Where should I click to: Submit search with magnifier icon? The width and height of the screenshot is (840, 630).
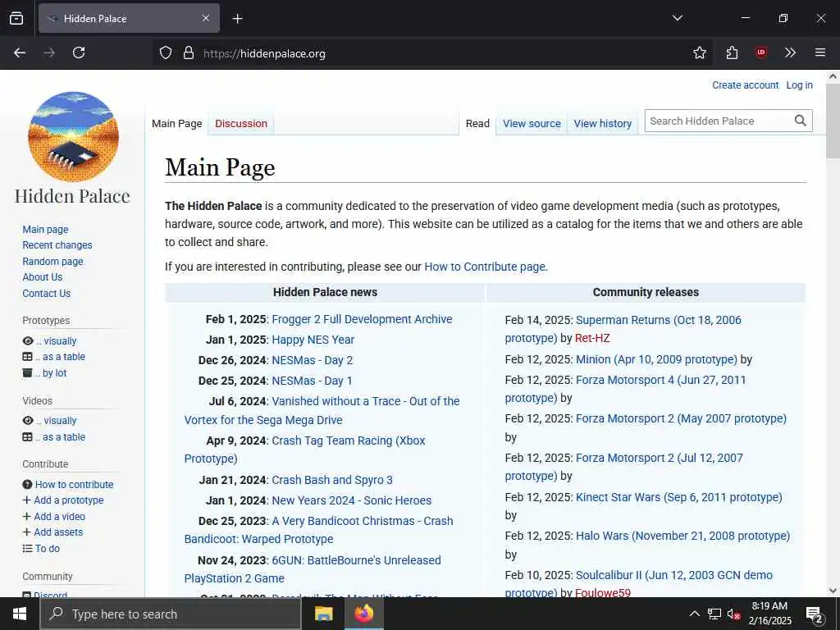(801, 121)
